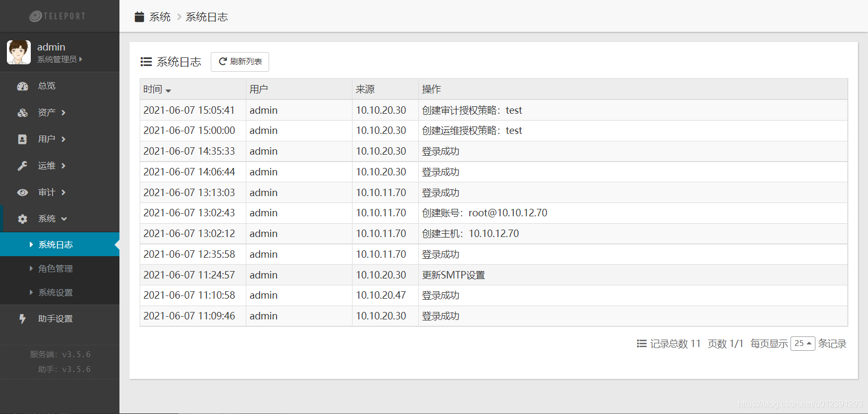Image resolution: width=868 pixels, height=414 pixels.
Task: Sort by the 时间 column header
Action: pyautogui.click(x=193, y=89)
